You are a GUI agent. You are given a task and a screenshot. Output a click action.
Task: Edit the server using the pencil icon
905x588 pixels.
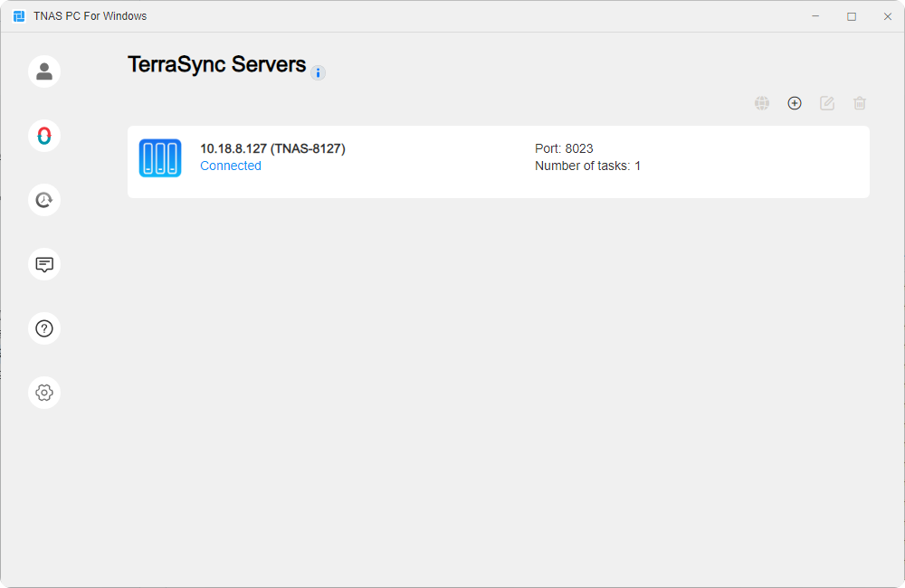point(827,103)
